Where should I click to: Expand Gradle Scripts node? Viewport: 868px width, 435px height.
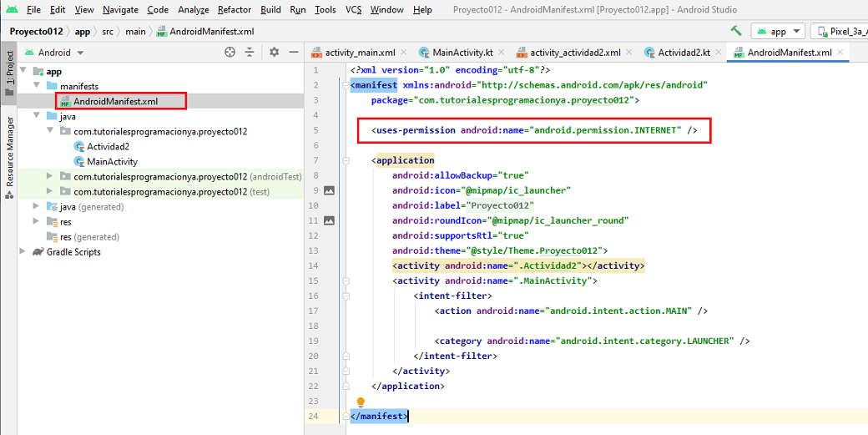23,251
